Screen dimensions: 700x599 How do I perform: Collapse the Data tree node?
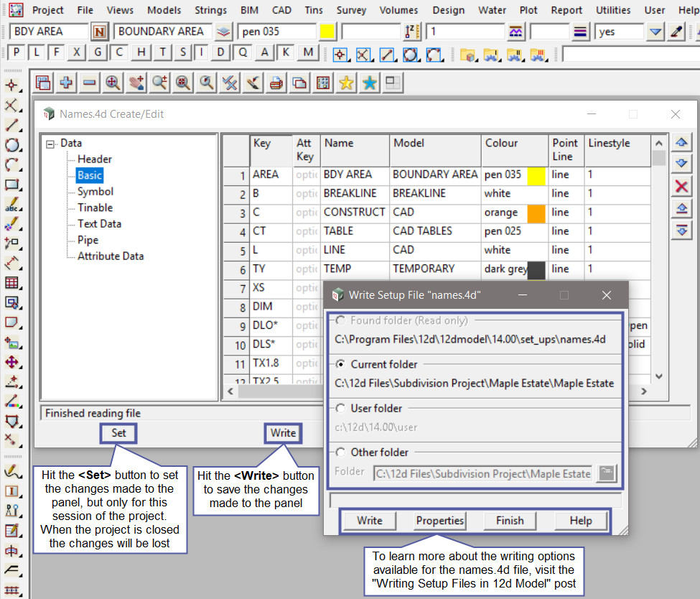(x=50, y=144)
